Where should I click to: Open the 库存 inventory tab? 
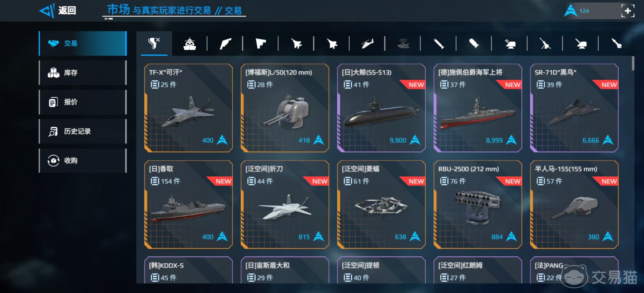click(83, 73)
